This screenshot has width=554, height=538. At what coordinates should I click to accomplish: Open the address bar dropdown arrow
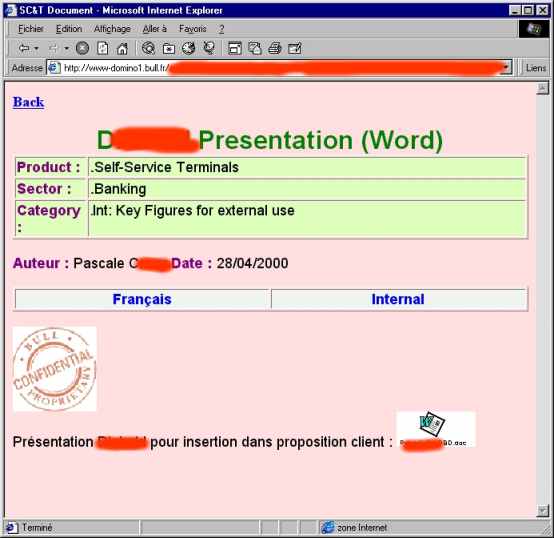coord(507,68)
